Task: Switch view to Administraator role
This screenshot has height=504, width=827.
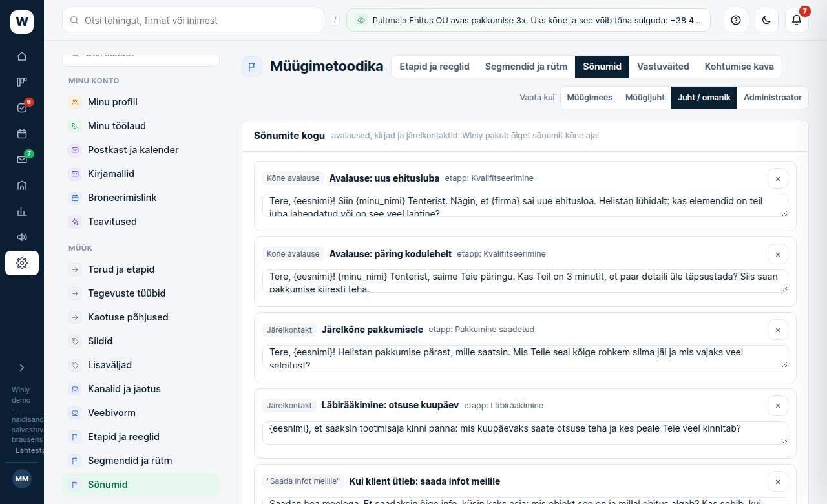Action: pyautogui.click(x=773, y=98)
